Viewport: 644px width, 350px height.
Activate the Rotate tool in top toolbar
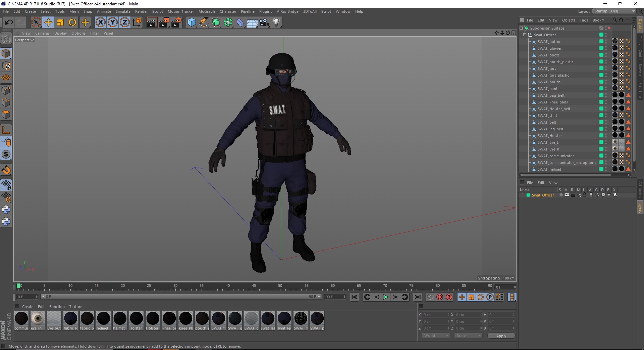[x=72, y=23]
